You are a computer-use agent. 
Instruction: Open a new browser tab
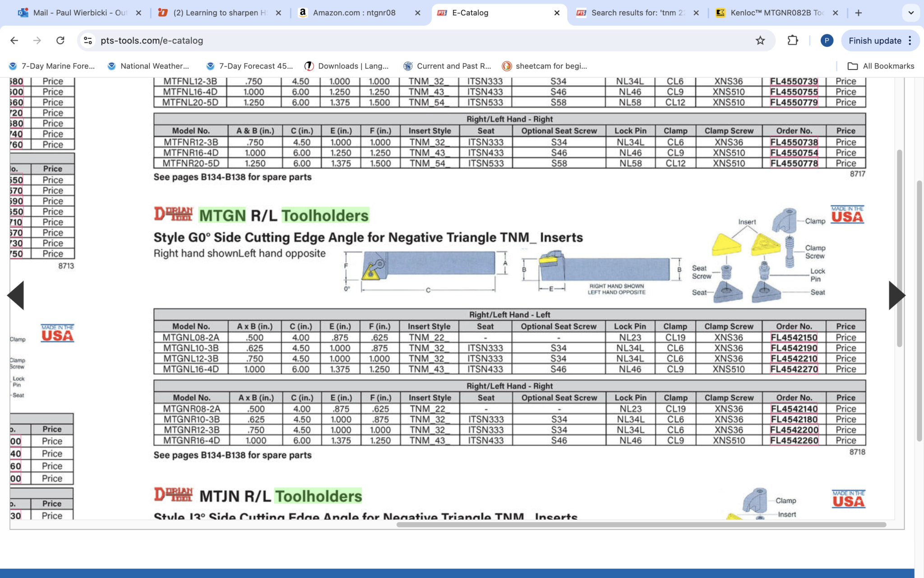coord(859,13)
